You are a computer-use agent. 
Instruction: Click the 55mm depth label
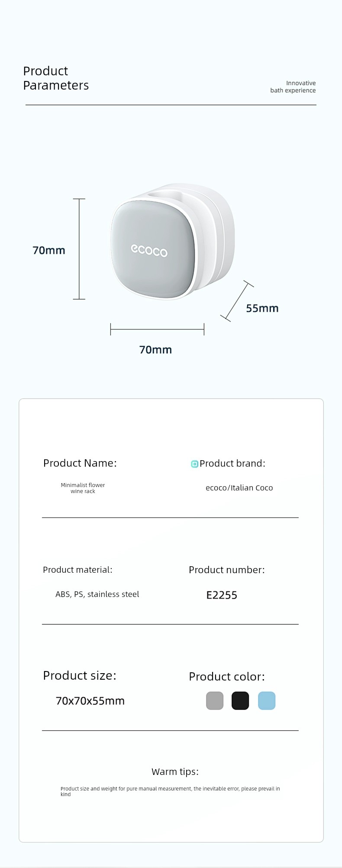pyautogui.click(x=262, y=308)
